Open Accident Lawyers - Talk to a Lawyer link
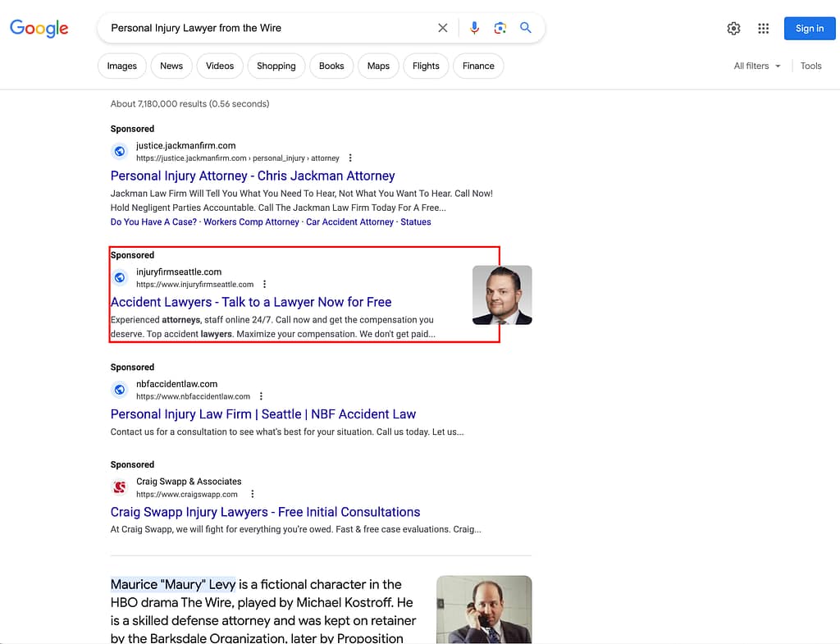 tap(251, 302)
